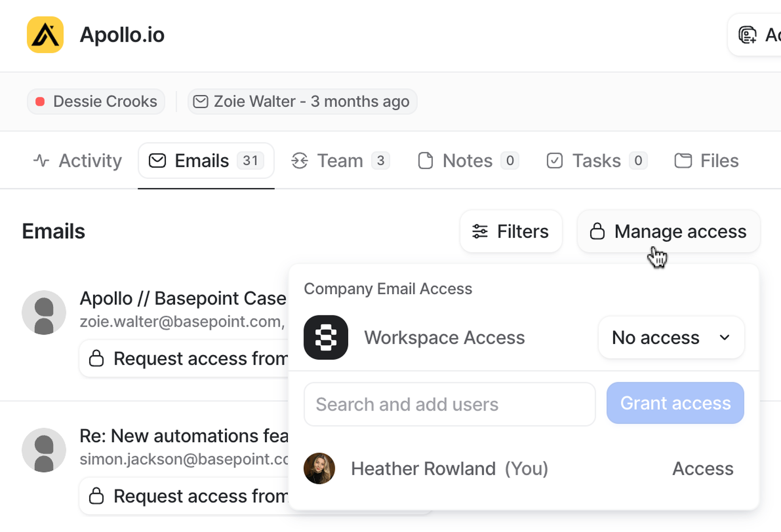The image size is (781, 532).
Task: Open the Filters options
Action: pyautogui.click(x=510, y=231)
